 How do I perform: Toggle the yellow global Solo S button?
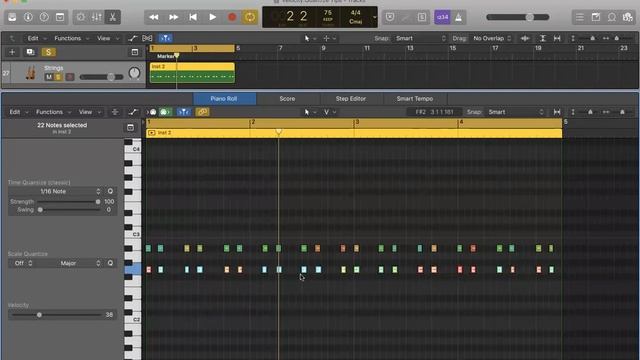(49, 52)
